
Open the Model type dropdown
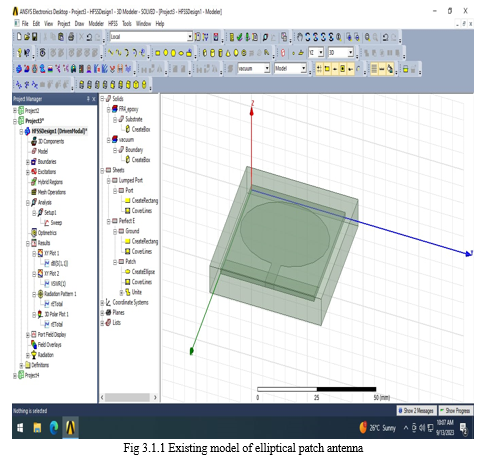point(303,69)
